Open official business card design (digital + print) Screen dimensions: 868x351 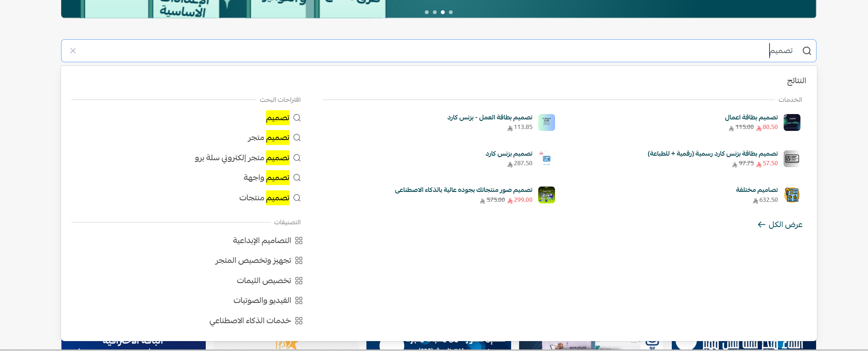(x=713, y=154)
